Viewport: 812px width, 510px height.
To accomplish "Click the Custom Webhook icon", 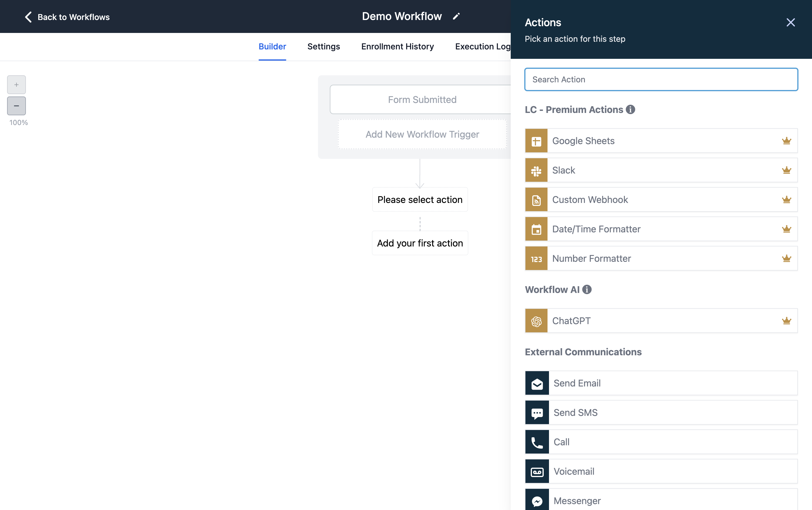I will click(x=536, y=199).
